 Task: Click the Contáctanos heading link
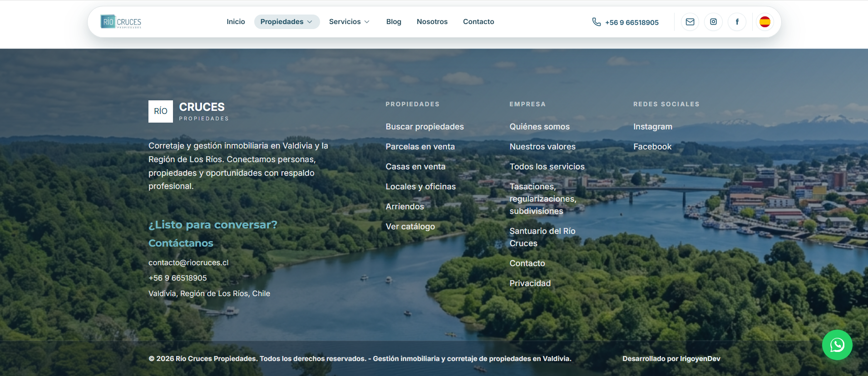click(181, 243)
